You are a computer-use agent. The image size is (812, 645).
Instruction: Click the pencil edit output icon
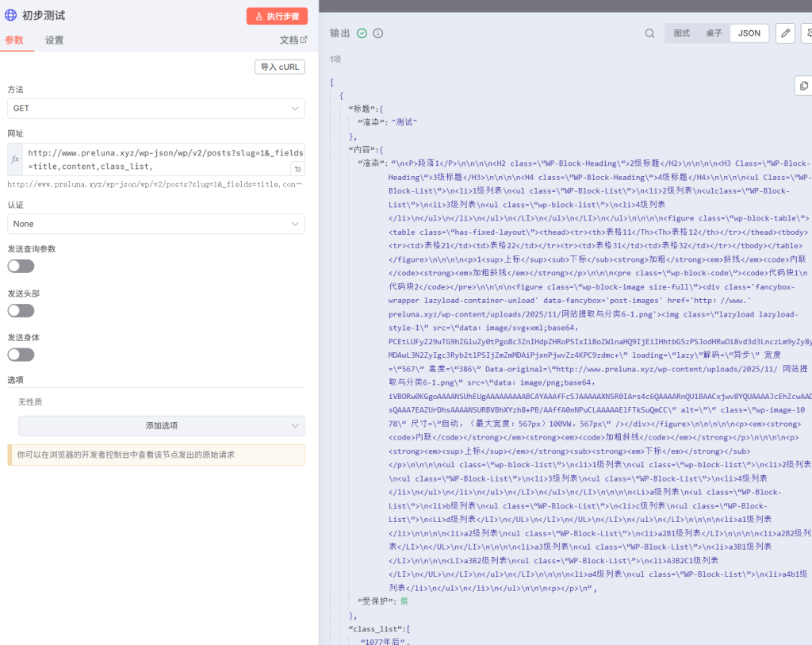[x=784, y=33]
